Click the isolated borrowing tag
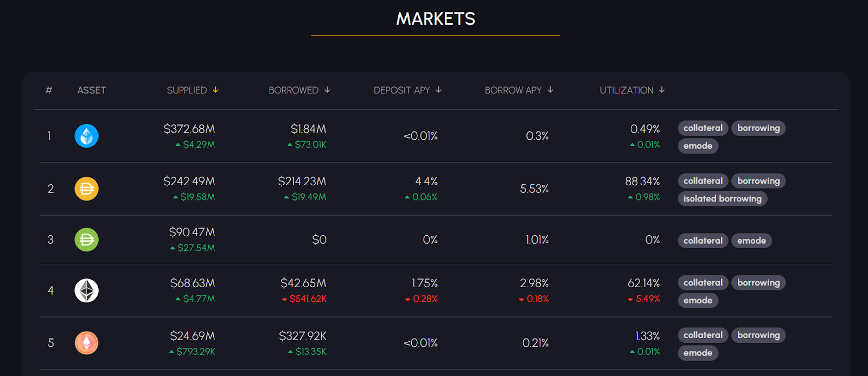 click(722, 199)
